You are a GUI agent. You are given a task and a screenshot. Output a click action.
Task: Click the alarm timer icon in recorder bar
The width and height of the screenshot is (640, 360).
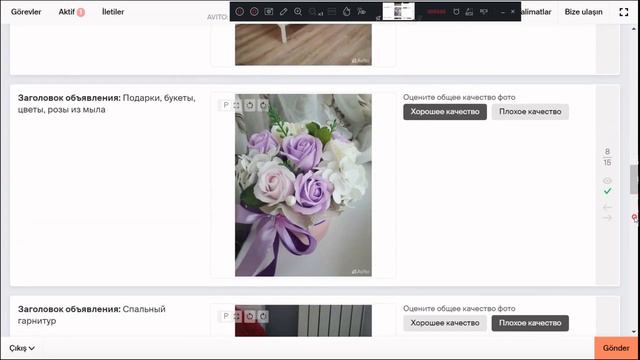[x=456, y=12]
